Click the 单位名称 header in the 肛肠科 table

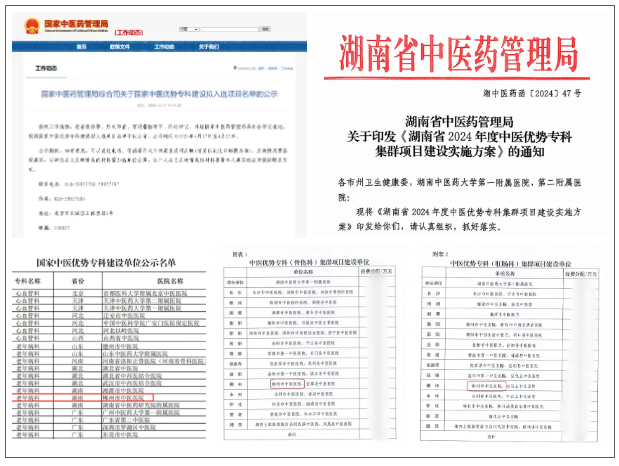(505, 273)
